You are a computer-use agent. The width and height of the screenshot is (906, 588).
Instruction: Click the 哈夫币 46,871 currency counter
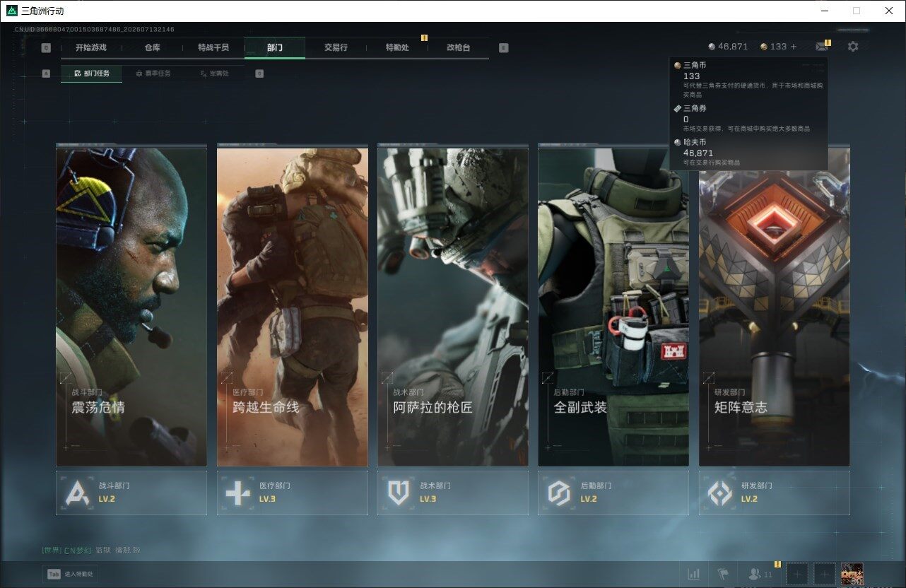click(728, 47)
